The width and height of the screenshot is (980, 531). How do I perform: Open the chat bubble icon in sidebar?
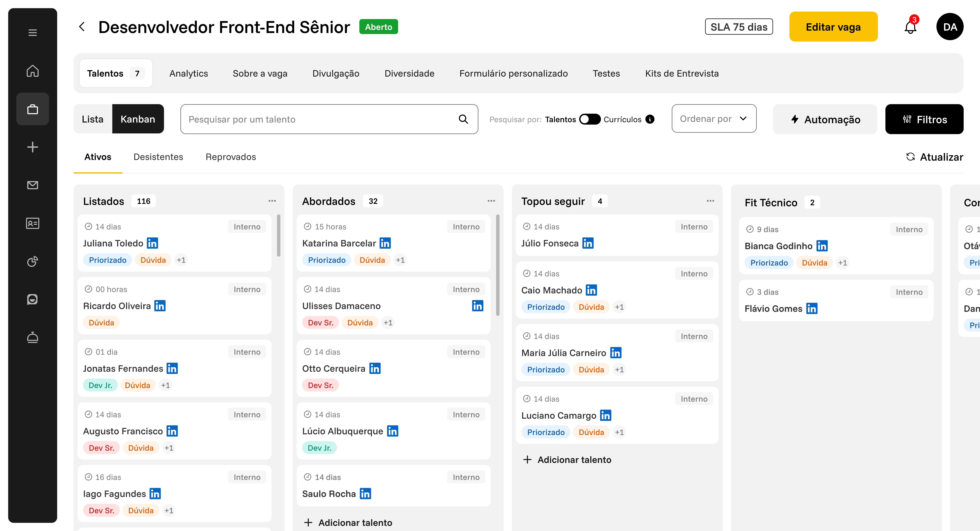pyautogui.click(x=33, y=299)
